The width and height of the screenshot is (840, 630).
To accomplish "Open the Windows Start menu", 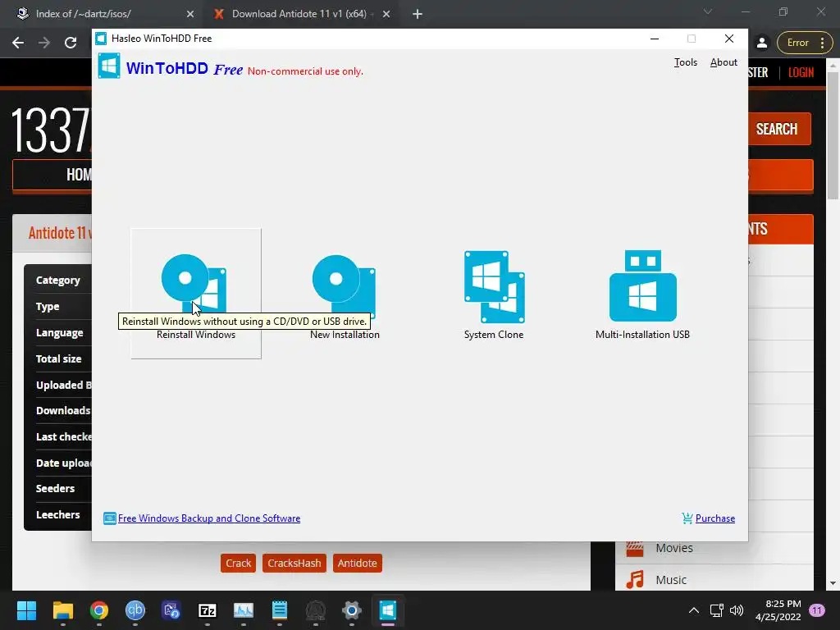I will coord(26,610).
